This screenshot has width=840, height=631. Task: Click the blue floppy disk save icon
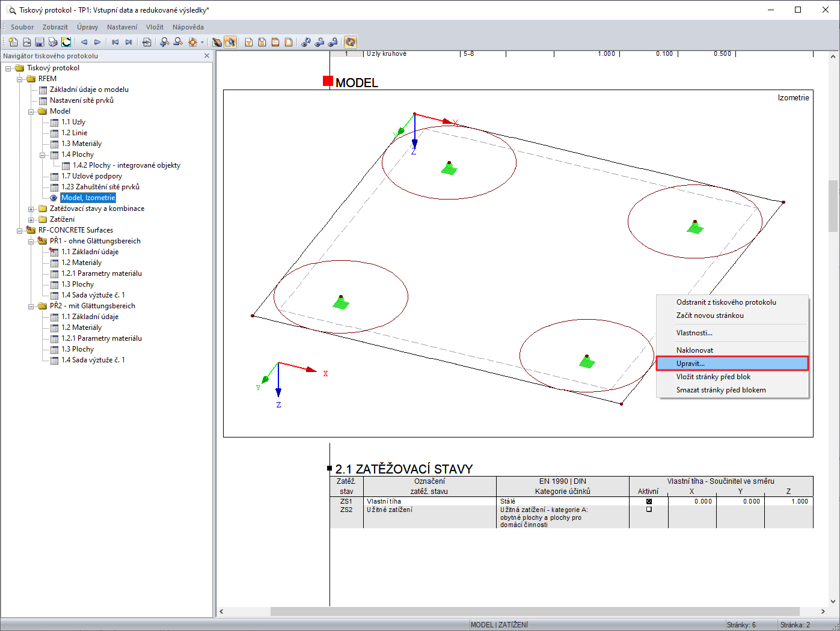40,42
